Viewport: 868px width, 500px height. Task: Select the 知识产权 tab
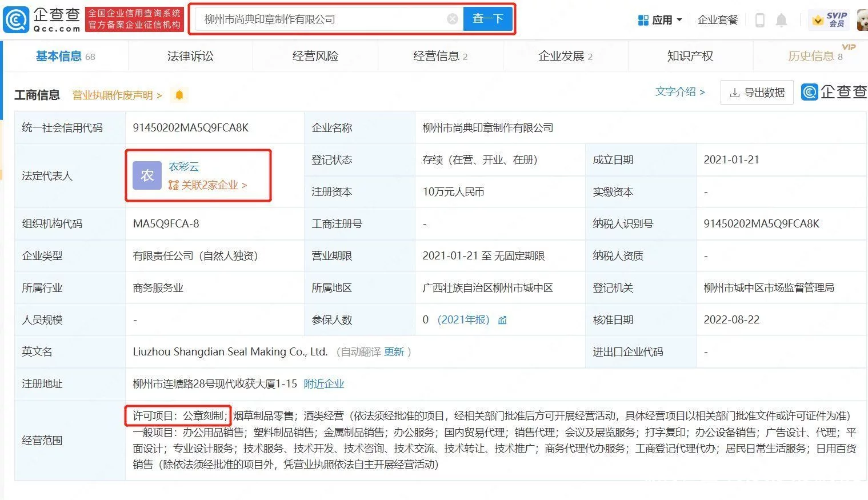coord(690,56)
